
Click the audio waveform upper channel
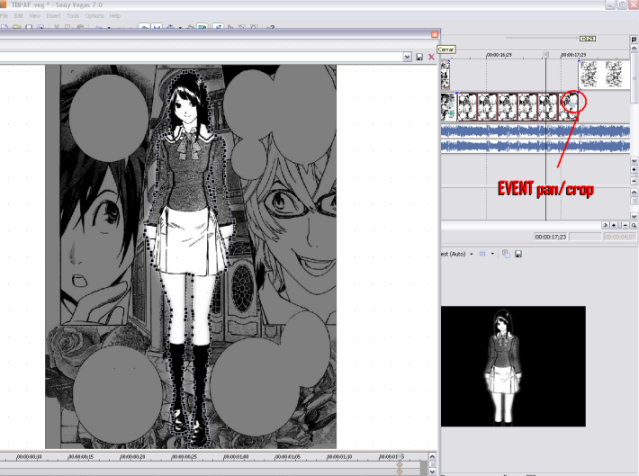click(535, 132)
